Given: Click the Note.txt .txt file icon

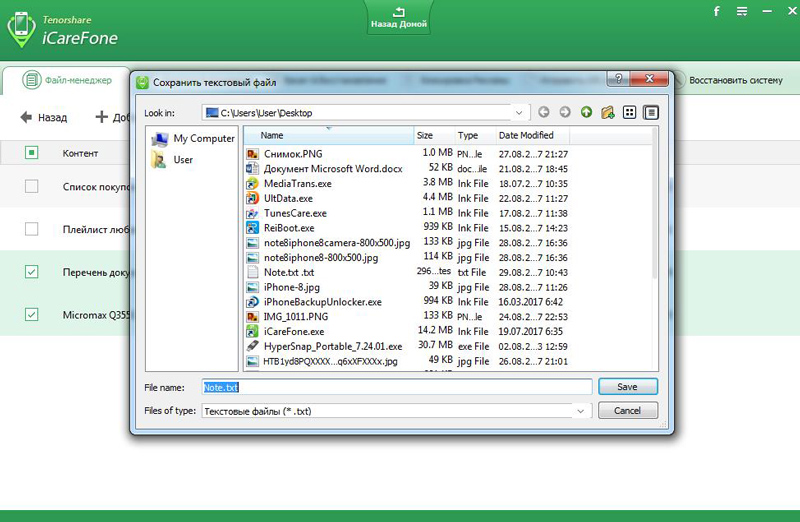Looking at the screenshot, I should pos(253,272).
